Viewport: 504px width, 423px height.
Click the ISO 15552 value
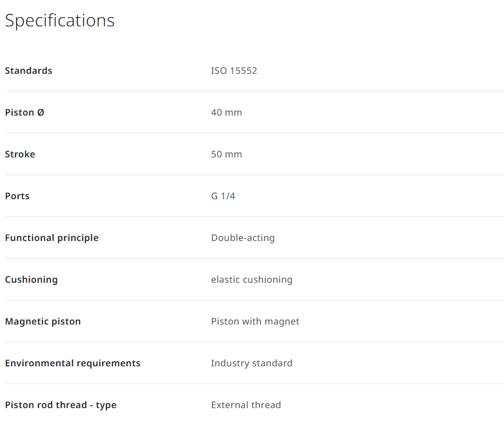click(x=234, y=70)
